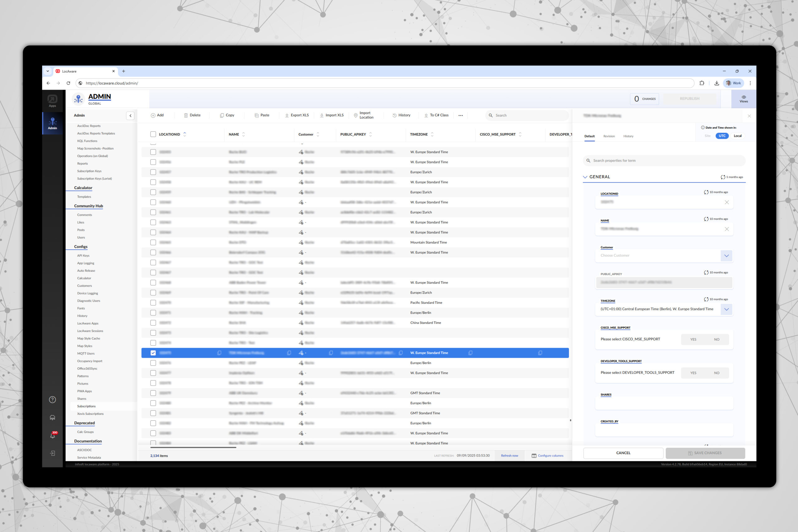Collapse the GENERAL section chevron
This screenshot has height=532, width=798.
585,177
